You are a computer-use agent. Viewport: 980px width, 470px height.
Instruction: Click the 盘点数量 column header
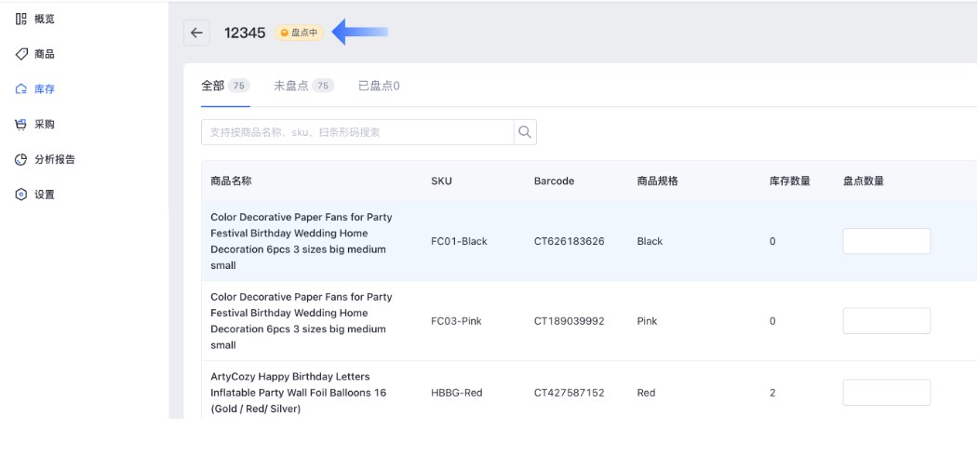[863, 181]
